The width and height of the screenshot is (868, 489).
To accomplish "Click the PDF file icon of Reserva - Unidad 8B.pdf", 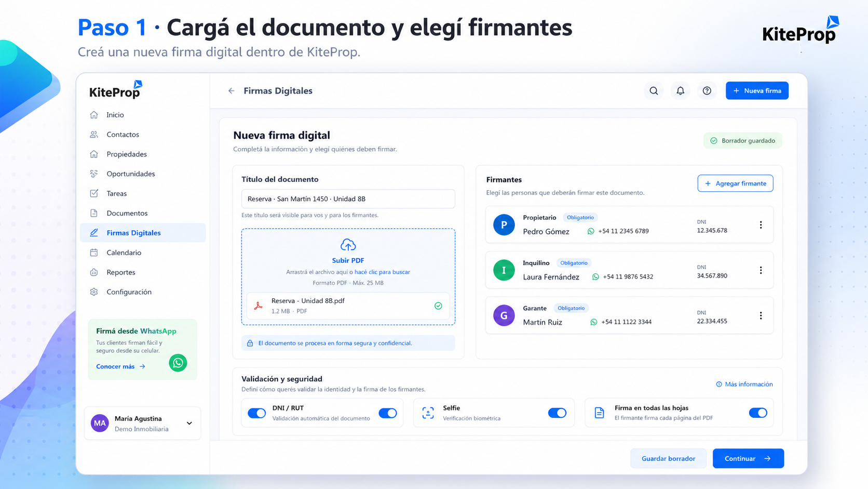I will click(x=258, y=306).
